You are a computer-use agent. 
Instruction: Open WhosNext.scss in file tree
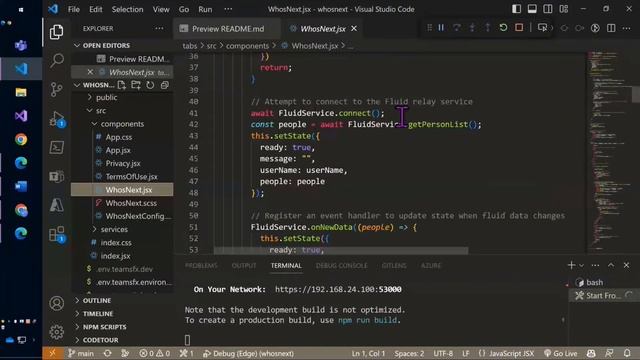[x=131, y=203]
